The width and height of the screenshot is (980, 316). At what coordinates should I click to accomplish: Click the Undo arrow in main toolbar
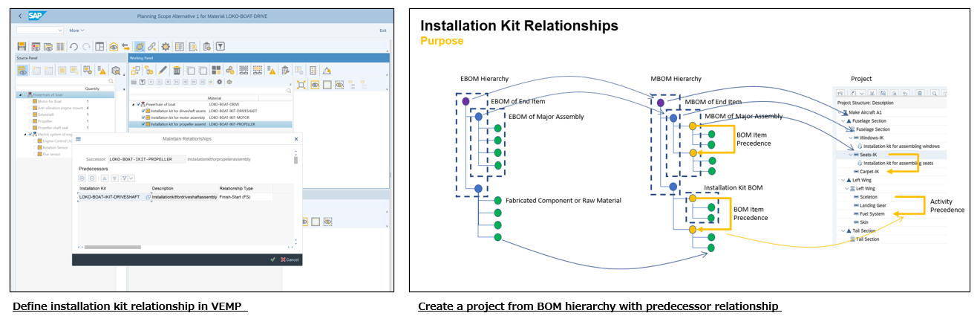[x=73, y=47]
